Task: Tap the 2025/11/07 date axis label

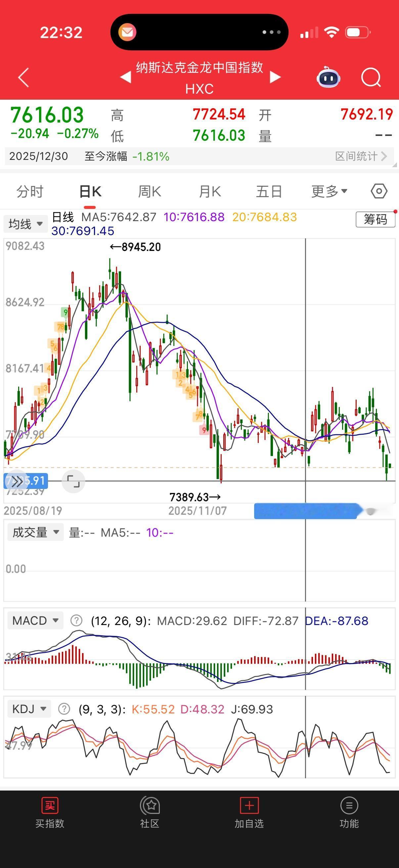Action: click(198, 511)
